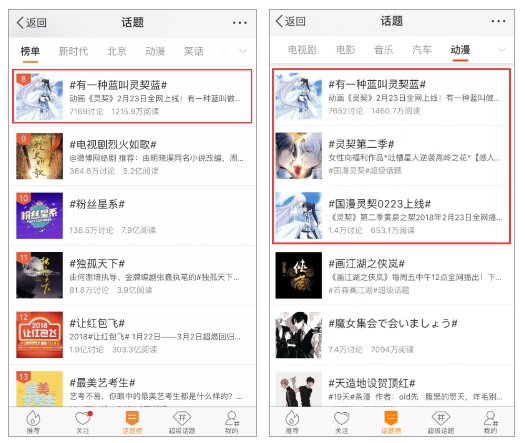Switch to 新时代 tab
The image size is (525, 443).
pos(73,51)
